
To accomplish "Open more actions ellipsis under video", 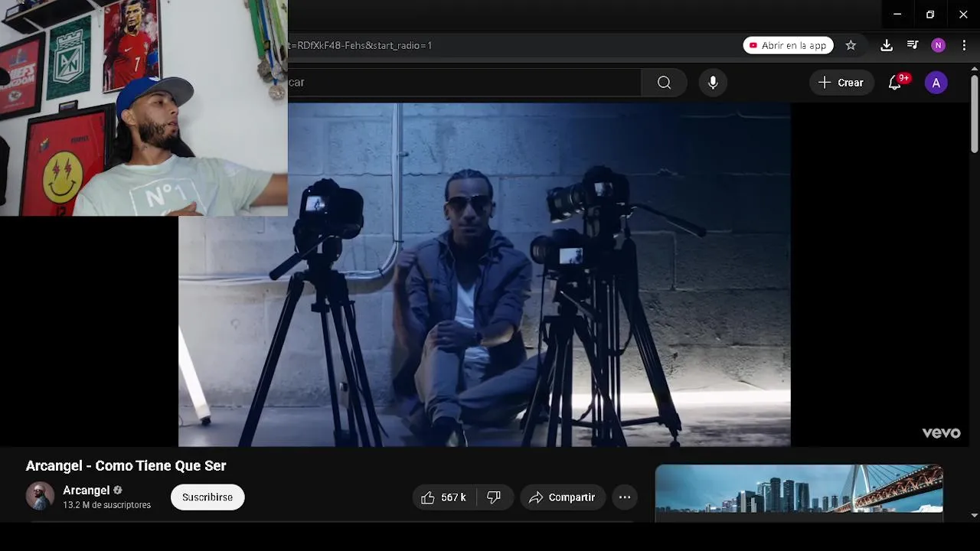I will point(625,497).
